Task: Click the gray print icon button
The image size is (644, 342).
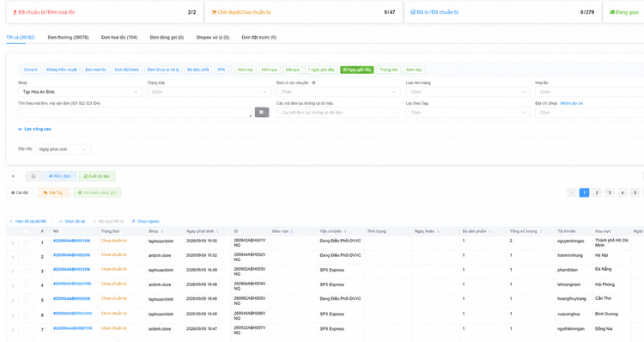Action: tap(33, 176)
